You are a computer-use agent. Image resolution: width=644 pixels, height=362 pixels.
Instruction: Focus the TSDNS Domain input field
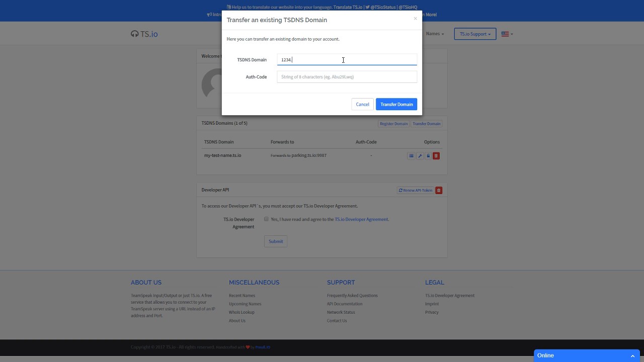click(x=347, y=60)
